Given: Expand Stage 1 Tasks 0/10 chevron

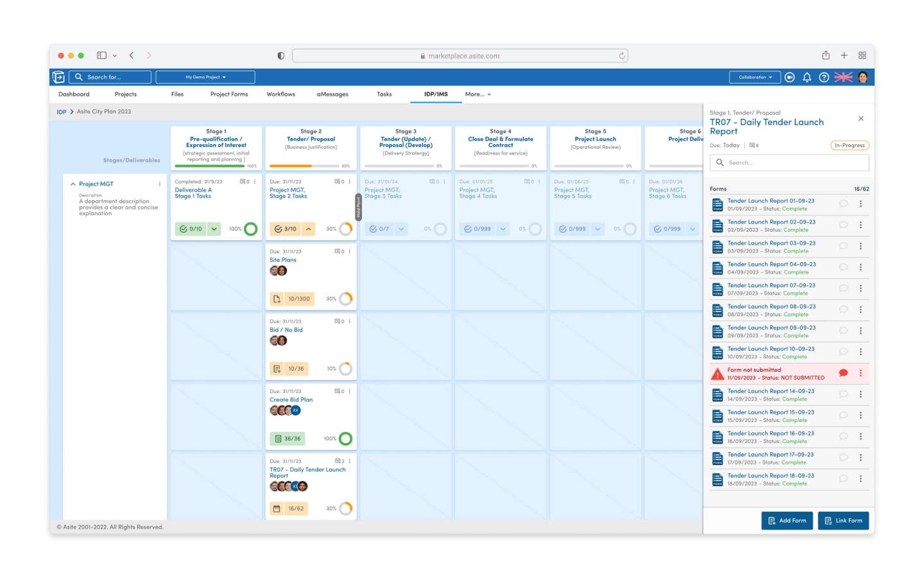Looking at the screenshot, I should pos(214,229).
